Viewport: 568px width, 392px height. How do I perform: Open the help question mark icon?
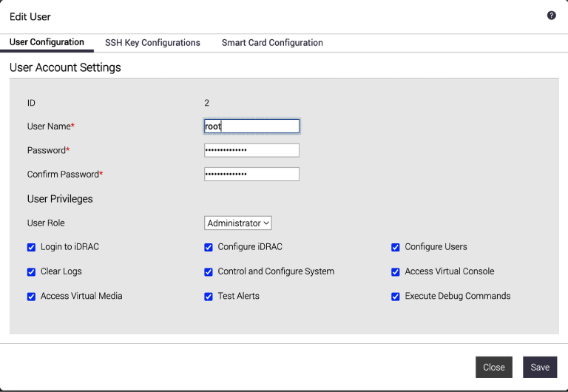click(551, 16)
